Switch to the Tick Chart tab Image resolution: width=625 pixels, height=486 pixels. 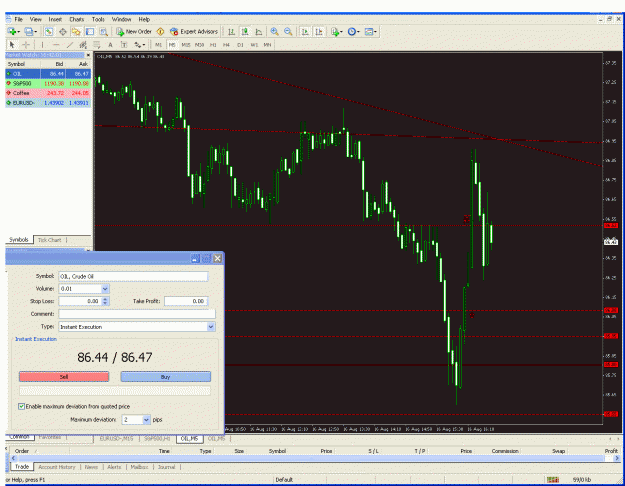point(49,240)
